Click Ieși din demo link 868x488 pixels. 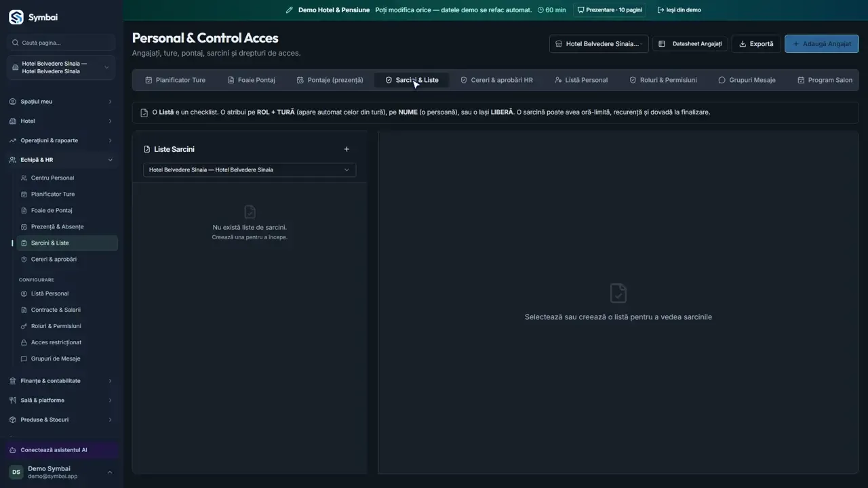point(679,10)
